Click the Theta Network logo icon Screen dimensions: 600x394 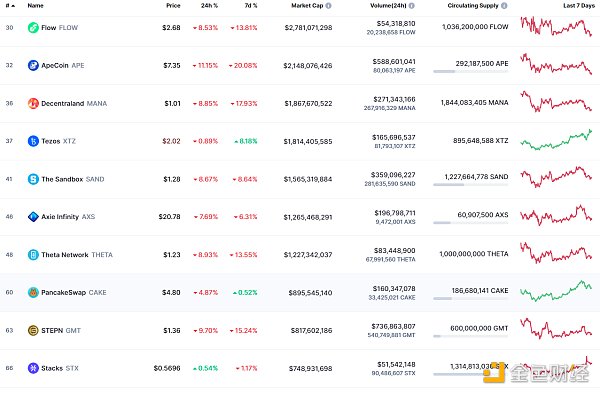pyautogui.click(x=33, y=255)
